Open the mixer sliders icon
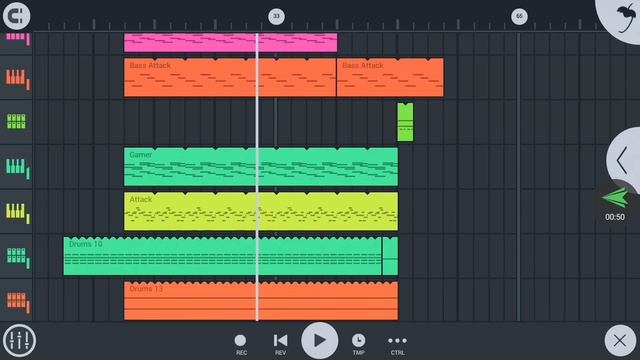The width and height of the screenshot is (640, 360). click(x=19, y=340)
